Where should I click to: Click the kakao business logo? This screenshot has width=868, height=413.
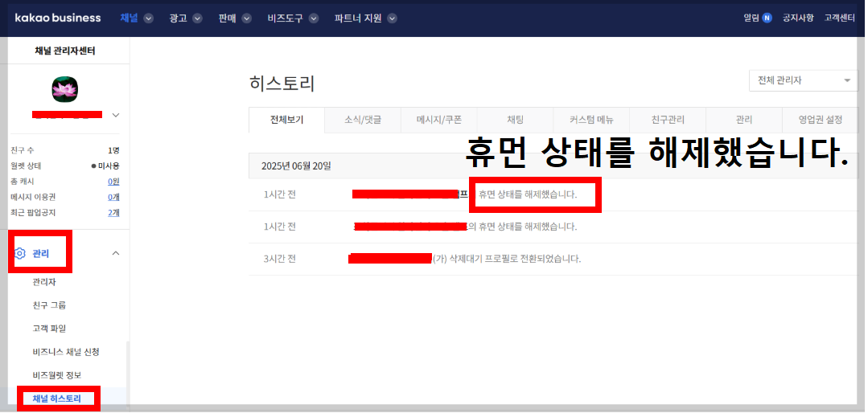pyautogui.click(x=58, y=18)
